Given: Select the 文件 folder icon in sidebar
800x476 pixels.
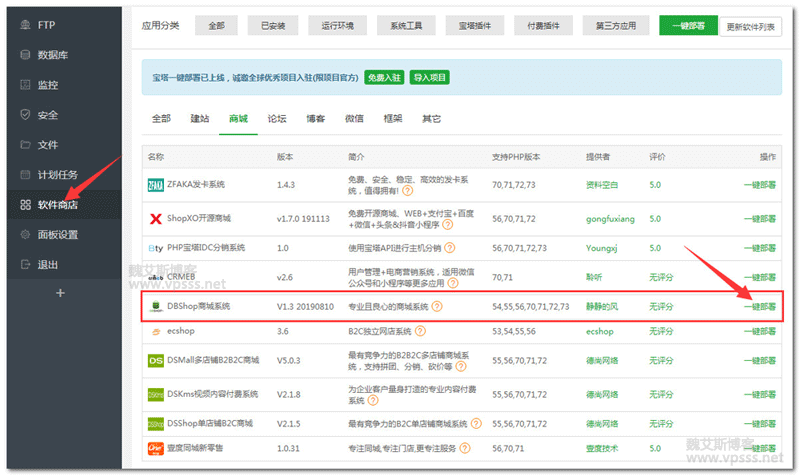Looking at the screenshot, I should (23, 145).
